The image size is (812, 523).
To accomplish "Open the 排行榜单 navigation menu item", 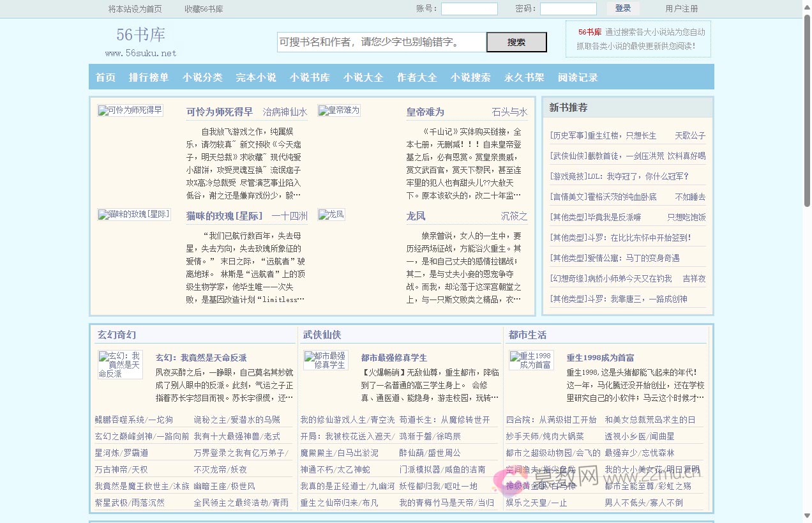I will point(149,77).
